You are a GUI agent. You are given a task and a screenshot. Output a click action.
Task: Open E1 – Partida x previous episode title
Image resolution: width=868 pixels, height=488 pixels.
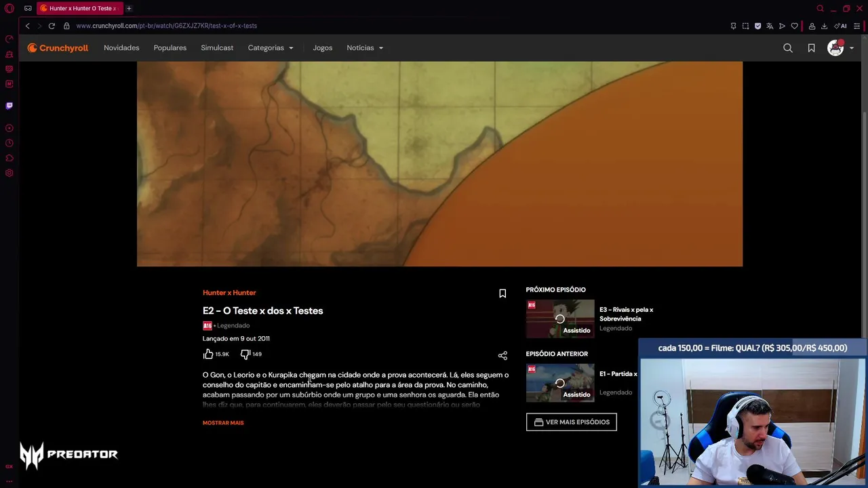click(x=618, y=374)
